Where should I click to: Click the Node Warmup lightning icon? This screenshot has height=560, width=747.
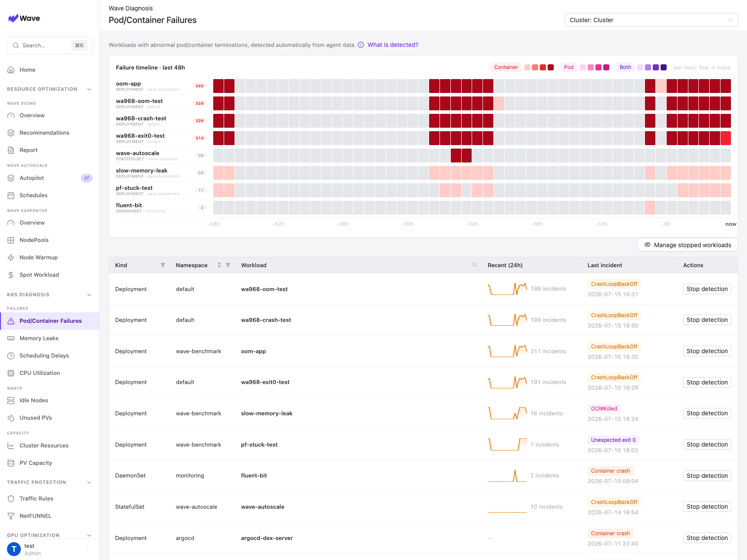coord(11,258)
